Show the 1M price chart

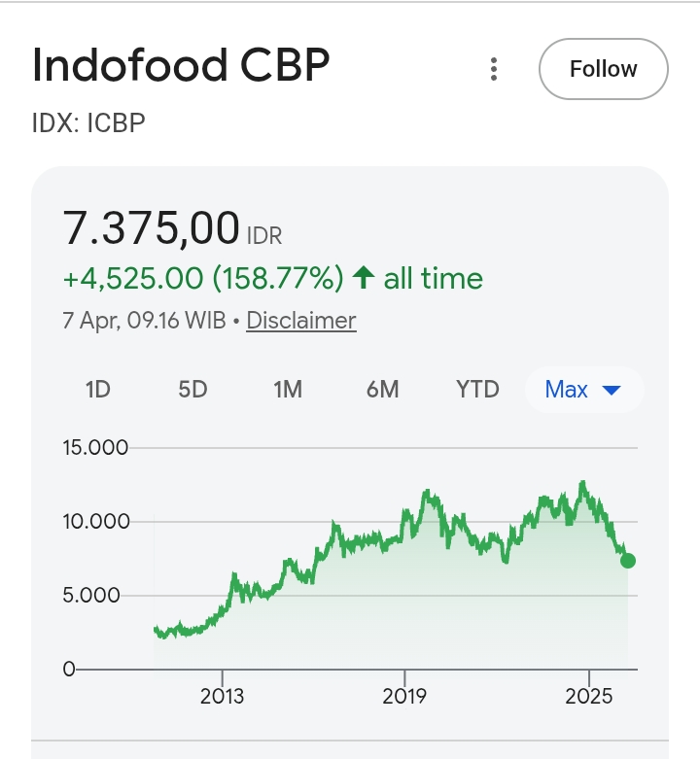288,390
